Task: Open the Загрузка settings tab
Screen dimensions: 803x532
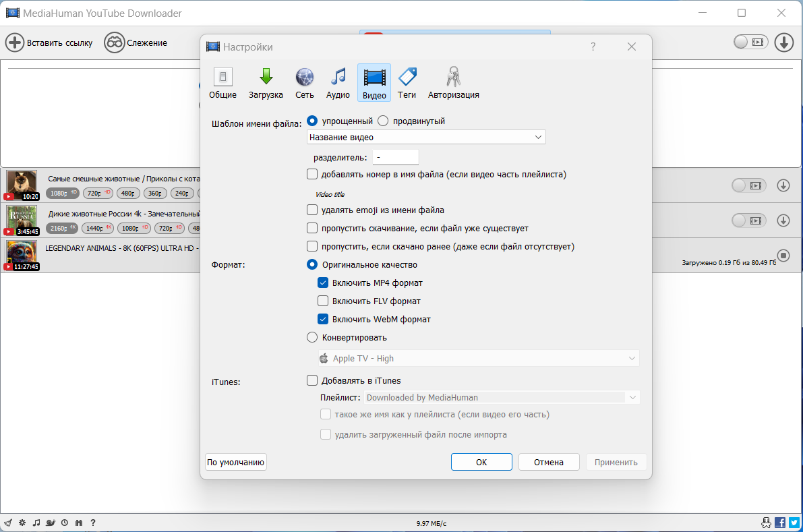Action: click(266, 83)
